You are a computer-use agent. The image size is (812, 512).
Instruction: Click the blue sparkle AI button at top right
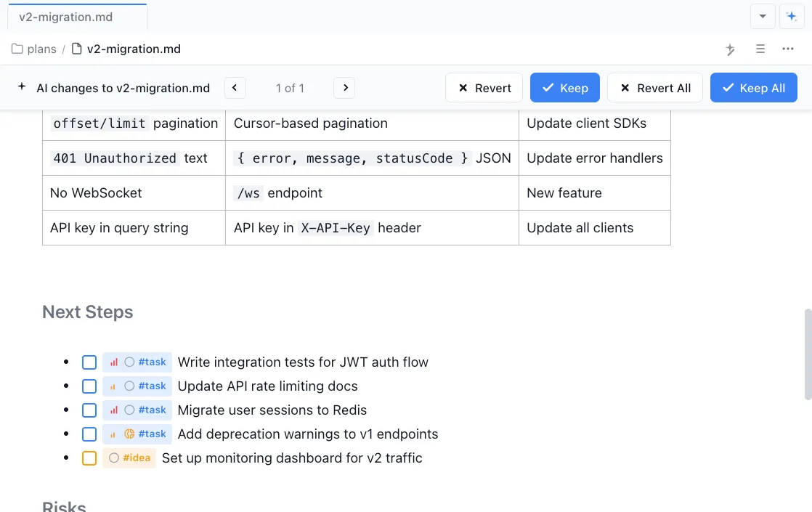click(x=792, y=16)
